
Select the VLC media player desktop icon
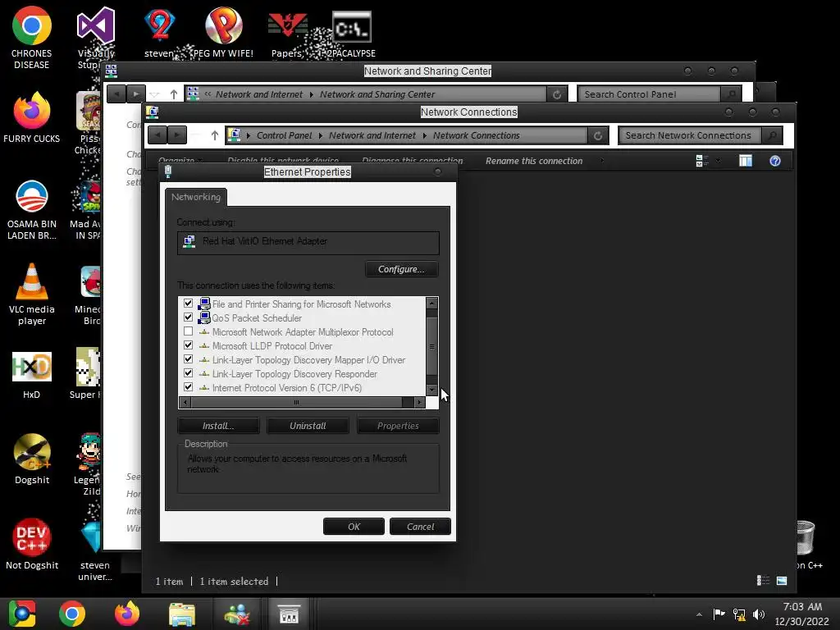[32, 294]
